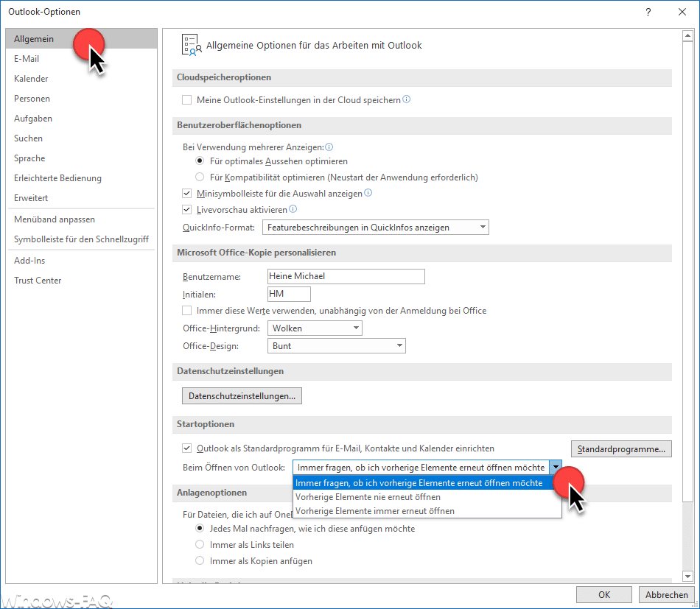Choose 'Vorherige Elemente immer erneut öffnen'
Viewport: 700px width, 609px height.
pos(427,511)
